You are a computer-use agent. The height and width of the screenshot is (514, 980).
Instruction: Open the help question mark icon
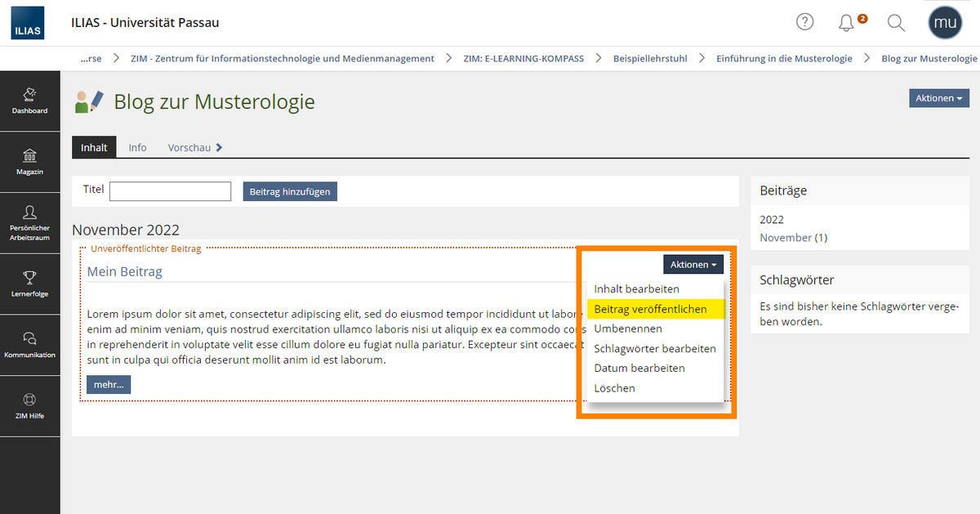[x=805, y=23]
